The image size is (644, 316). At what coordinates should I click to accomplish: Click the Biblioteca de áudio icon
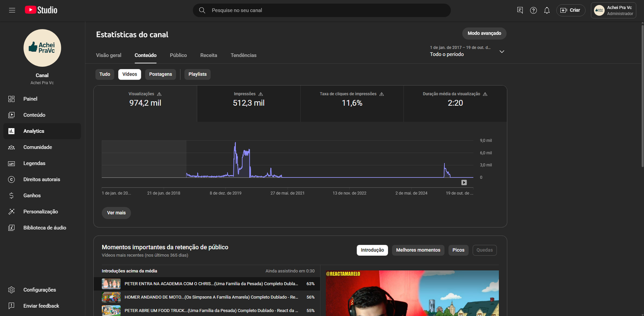11,228
